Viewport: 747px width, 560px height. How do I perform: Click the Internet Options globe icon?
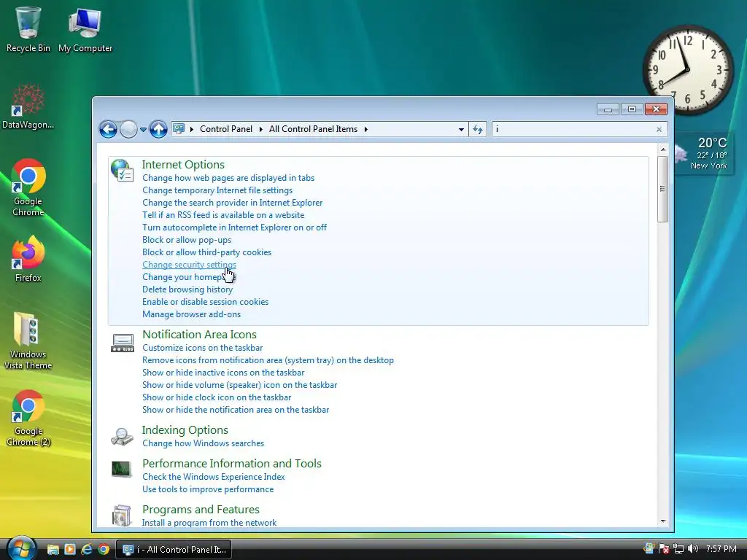[122, 170]
